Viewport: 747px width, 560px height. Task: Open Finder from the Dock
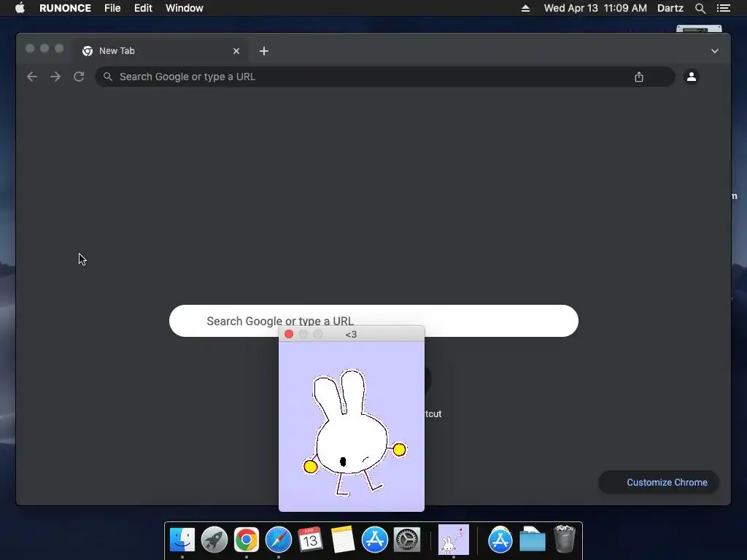182,540
